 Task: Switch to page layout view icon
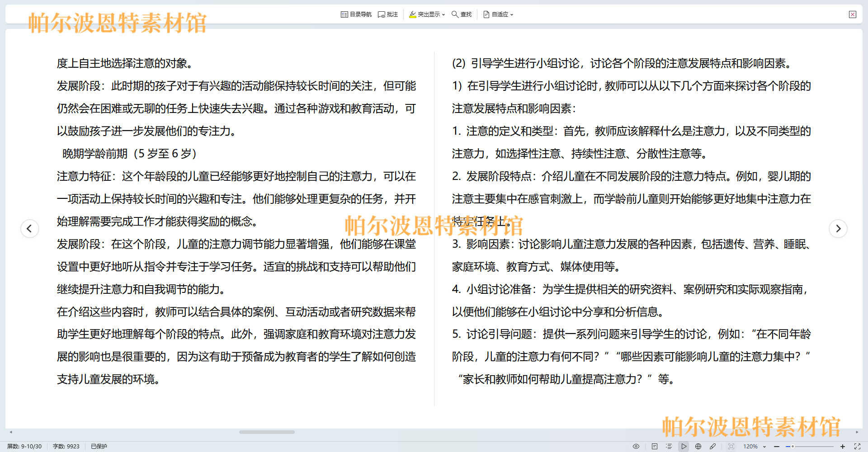point(655,446)
